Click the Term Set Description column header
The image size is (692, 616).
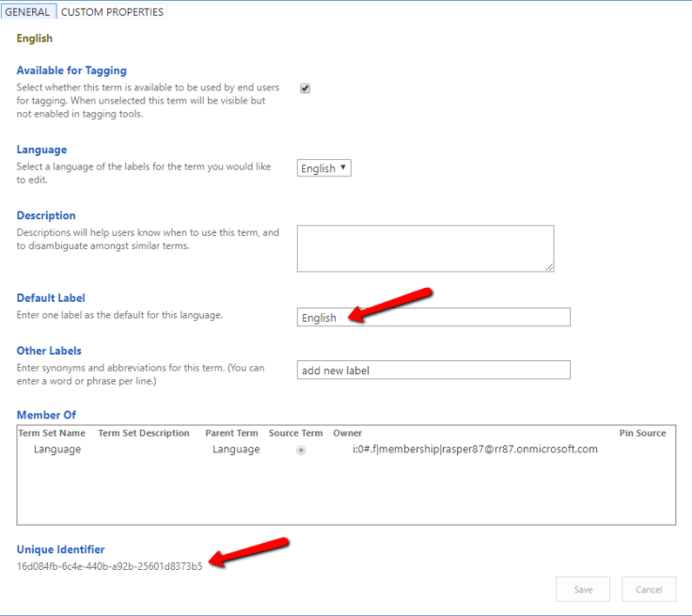click(x=144, y=434)
